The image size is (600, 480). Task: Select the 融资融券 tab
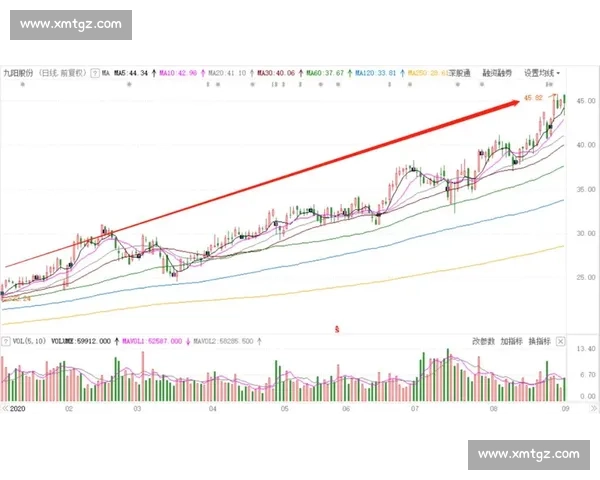pyautogui.click(x=498, y=73)
